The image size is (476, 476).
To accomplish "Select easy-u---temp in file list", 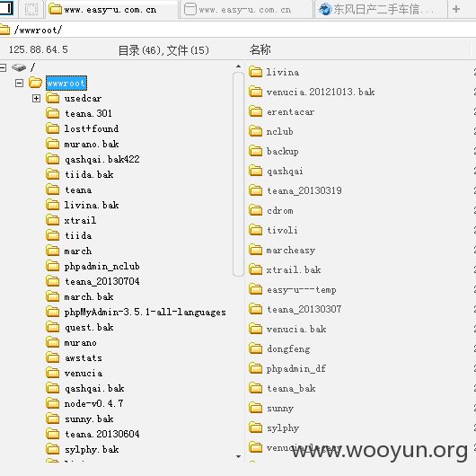I will coord(302,289).
